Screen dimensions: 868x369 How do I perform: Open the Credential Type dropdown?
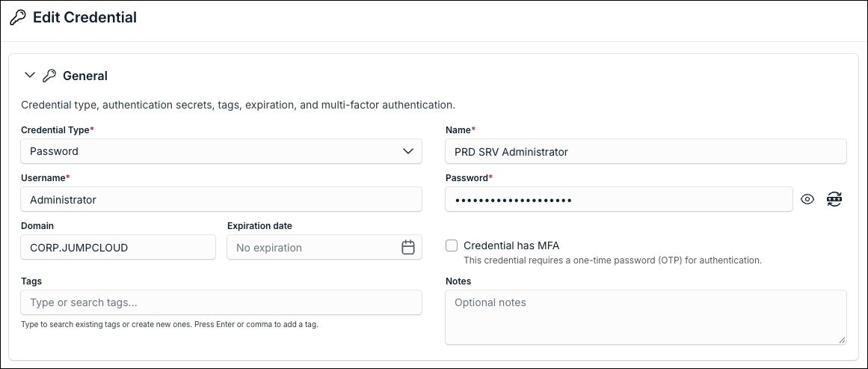(x=221, y=151)
